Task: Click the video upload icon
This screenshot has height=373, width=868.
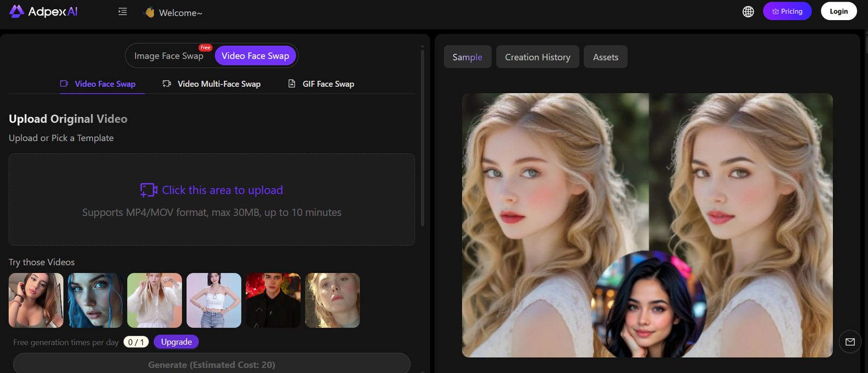Action: click(x=148, y=190)
